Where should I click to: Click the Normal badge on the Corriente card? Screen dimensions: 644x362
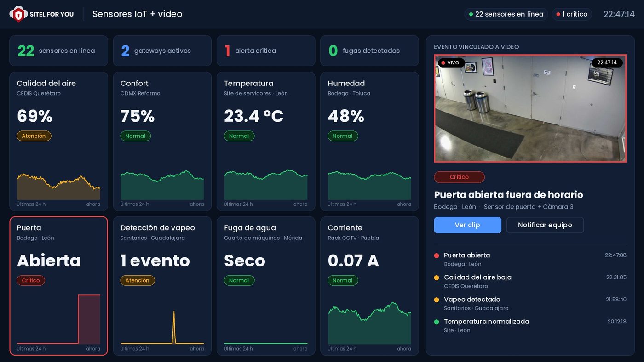pos(343,280)
